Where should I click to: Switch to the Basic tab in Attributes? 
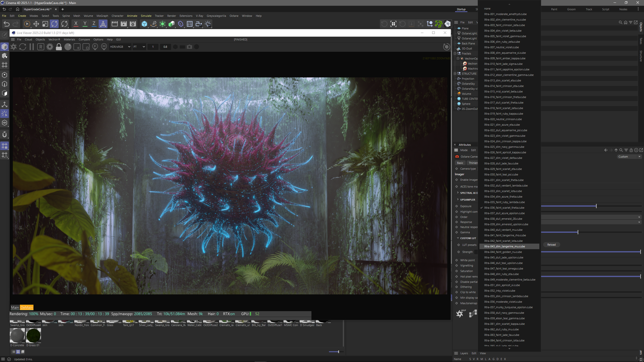click(x=460, y=163)
